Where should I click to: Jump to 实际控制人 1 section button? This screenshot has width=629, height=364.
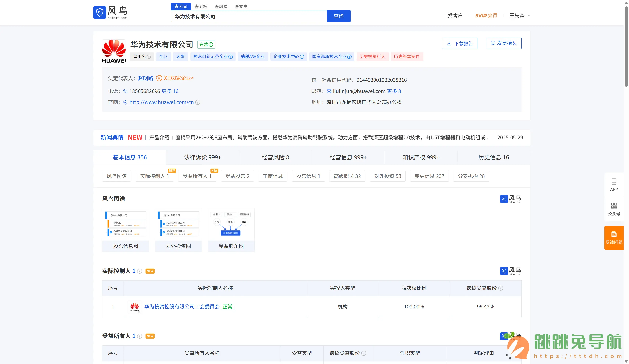[x=155, y=176]
